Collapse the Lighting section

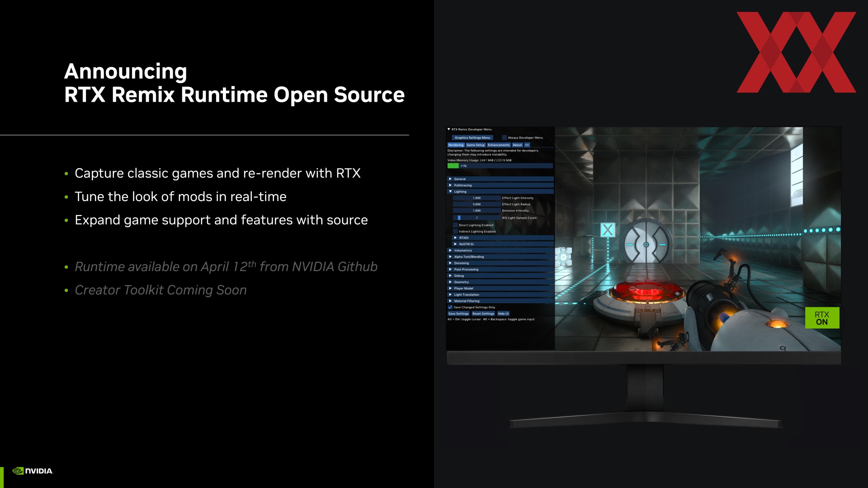[500, 192]
